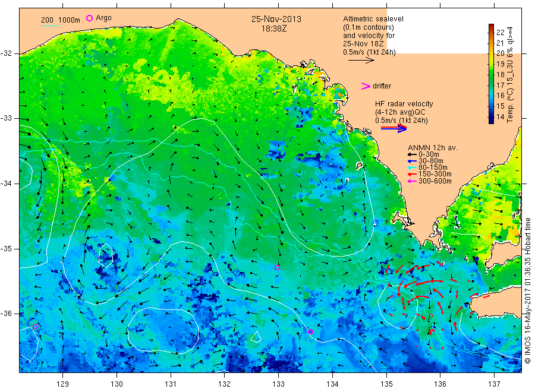Viewport: 535px width, 392px height.
Task: Click the Argo float marker near 133°E, 35.3°S
Action: 278,268
